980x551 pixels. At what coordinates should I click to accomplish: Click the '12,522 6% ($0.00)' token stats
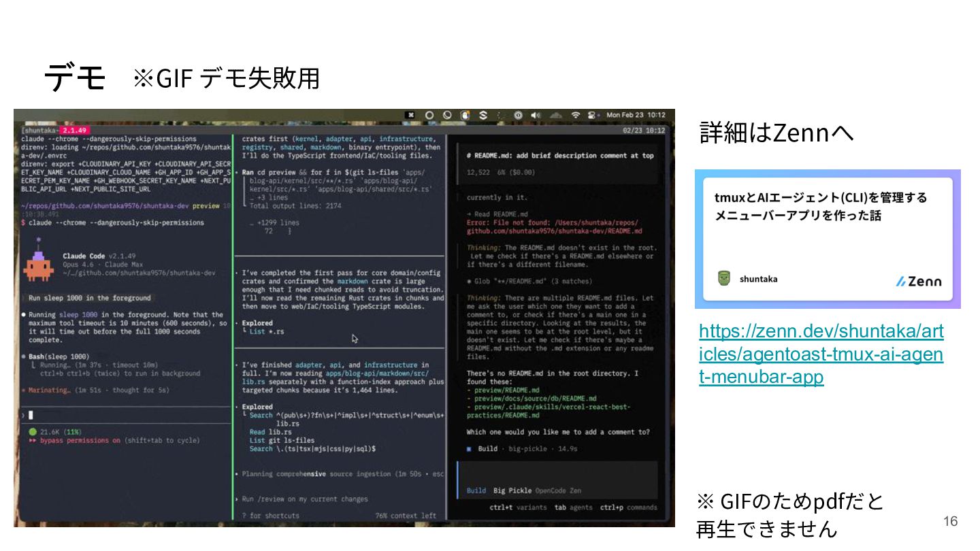(x=500, y=173)
